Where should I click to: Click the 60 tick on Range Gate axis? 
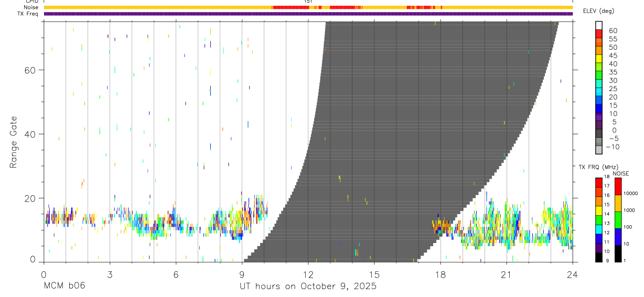point(29,70)
